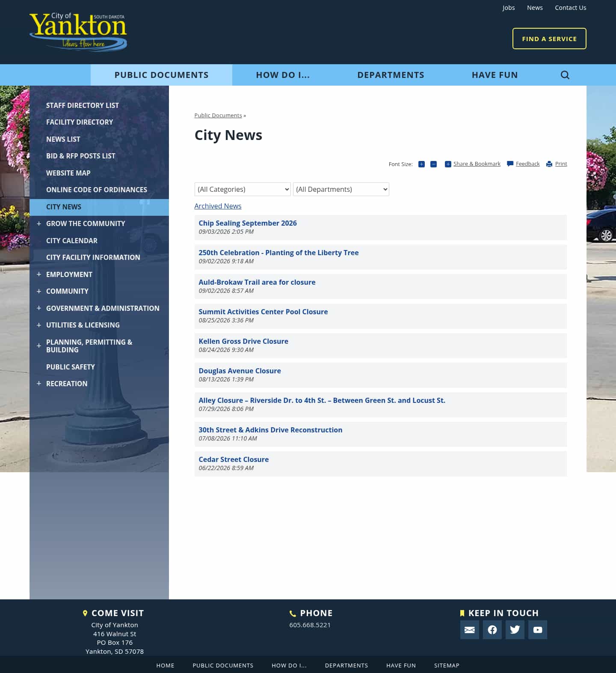
Task: Open the News link at top
Action: 535,8
